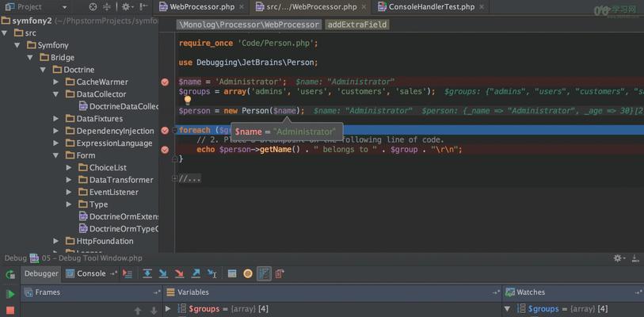Expand the ExpressionLanguage folder
The image size is (644, 317).
point(56,143)
